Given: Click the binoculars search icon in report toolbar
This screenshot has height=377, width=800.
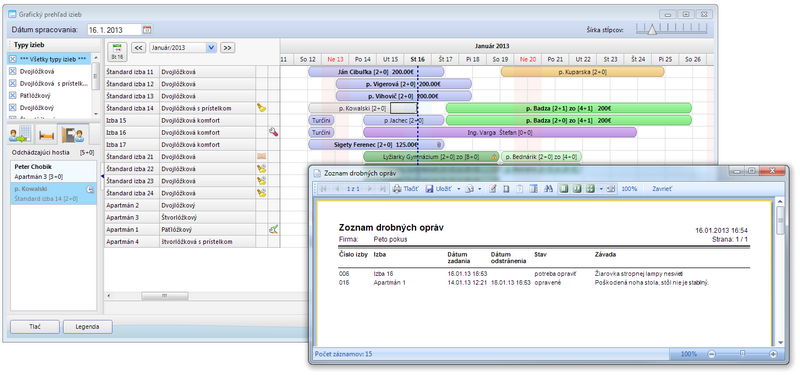Looking at the screenshot, I should (x=548, y=189).
